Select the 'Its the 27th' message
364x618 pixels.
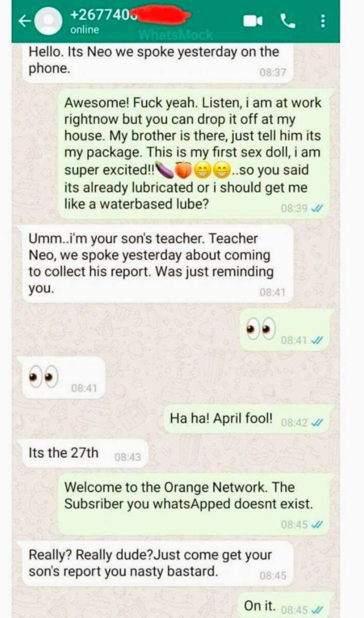(x=84, y=453)
